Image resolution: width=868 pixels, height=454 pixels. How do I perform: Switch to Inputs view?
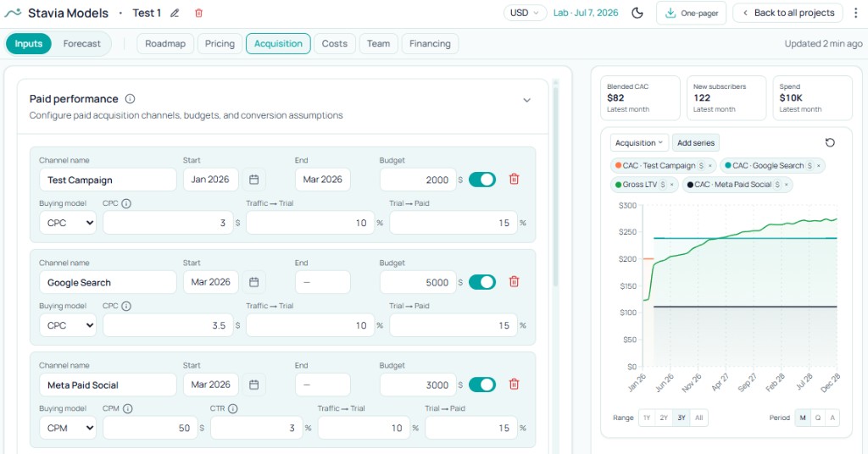[x=29, y=44]
